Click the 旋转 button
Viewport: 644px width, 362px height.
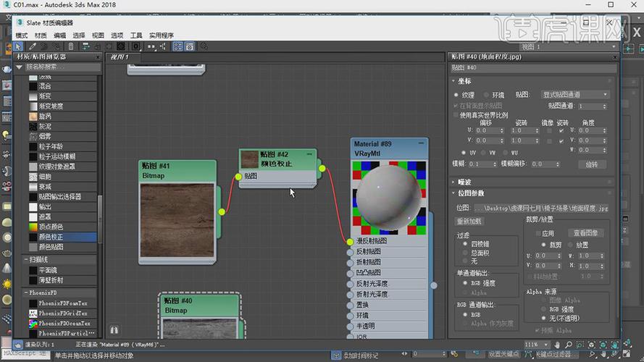(x=591, y=164)
